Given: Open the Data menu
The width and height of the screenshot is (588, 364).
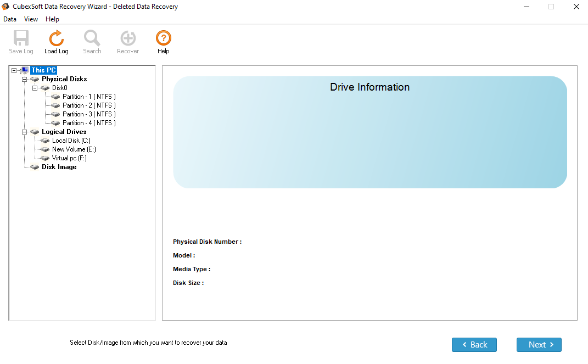Looking at the screenshot, I should coord(10,19).
